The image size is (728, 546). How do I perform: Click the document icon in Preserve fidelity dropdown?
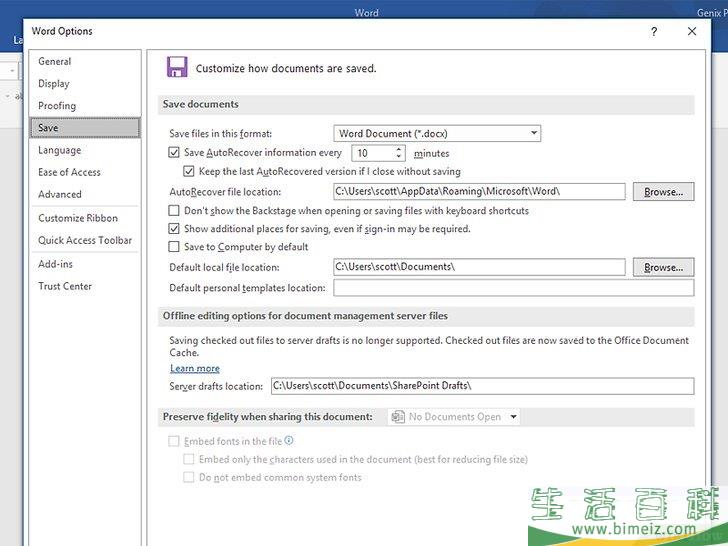click(398, 417)
